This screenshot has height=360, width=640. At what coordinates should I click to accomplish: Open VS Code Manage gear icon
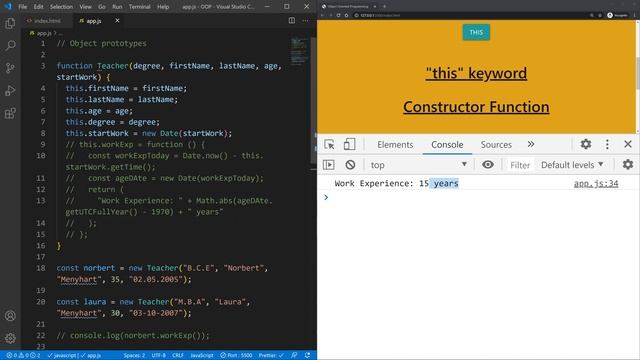point(10,338)
